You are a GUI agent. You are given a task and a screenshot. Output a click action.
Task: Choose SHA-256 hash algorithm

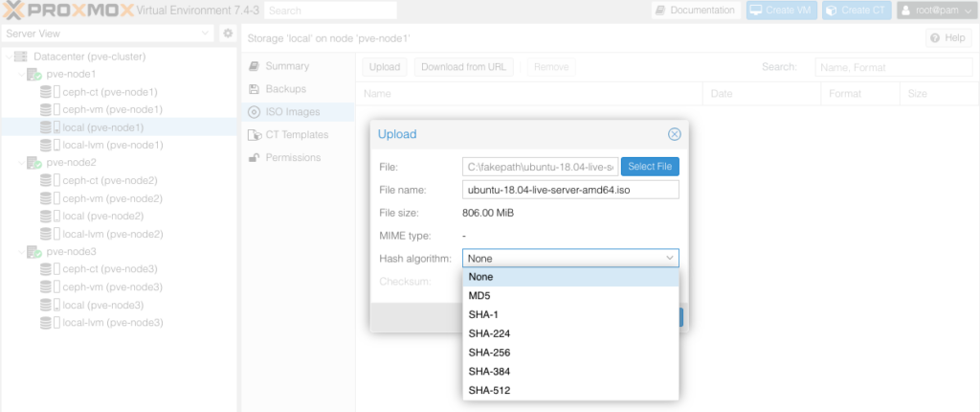pyautogui.click(x=570, y=353)
